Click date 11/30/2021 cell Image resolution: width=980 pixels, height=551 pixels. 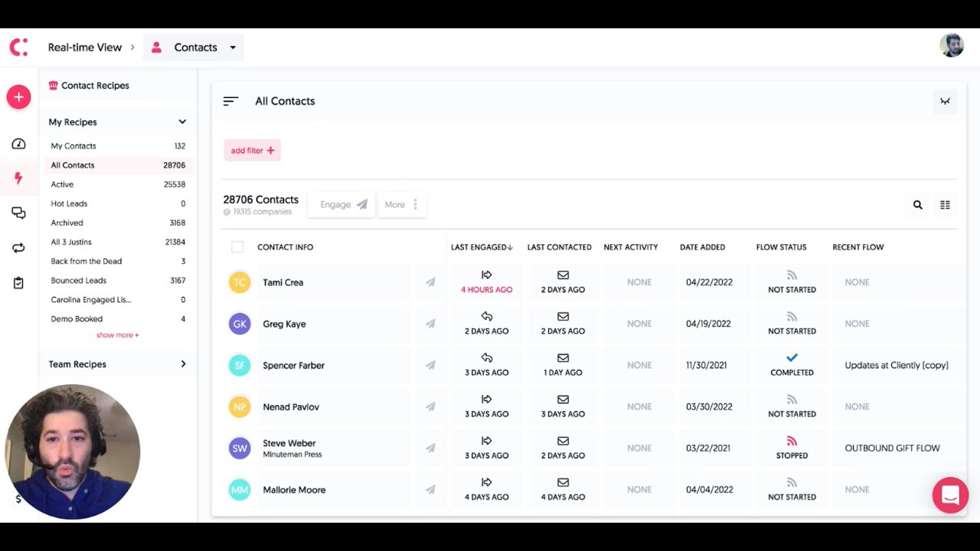pos(706,365)
